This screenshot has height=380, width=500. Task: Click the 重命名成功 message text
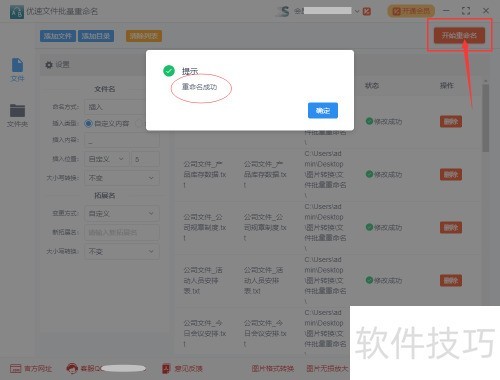pos(199,87)
